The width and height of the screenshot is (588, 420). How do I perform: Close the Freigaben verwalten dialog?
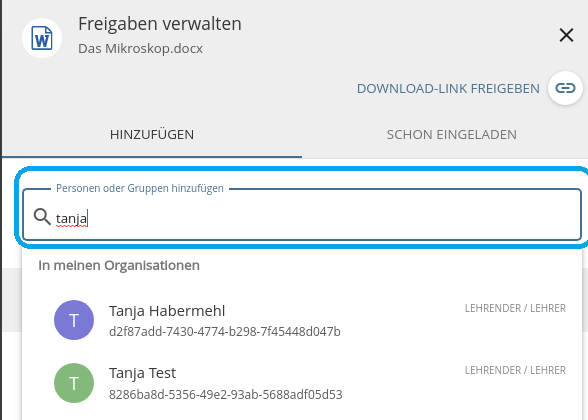566,35
